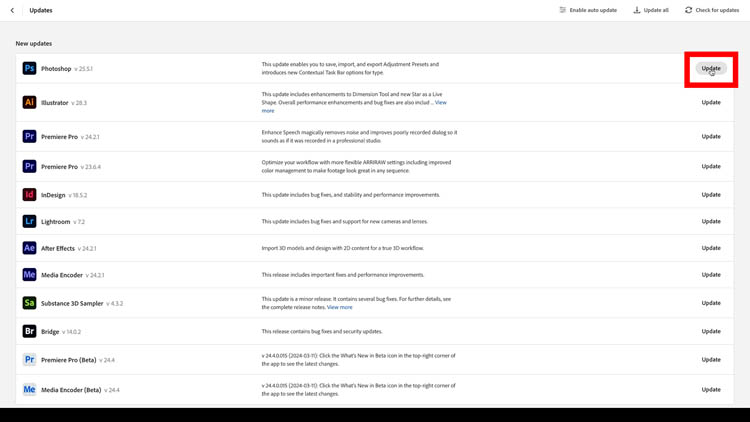Click Update all
750x422 pixels.
(x=651, y=10)
